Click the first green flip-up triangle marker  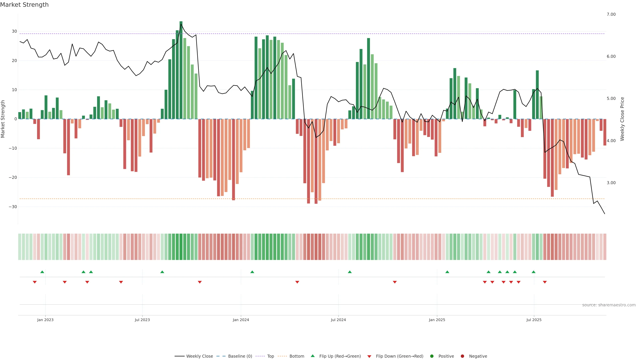42,272
